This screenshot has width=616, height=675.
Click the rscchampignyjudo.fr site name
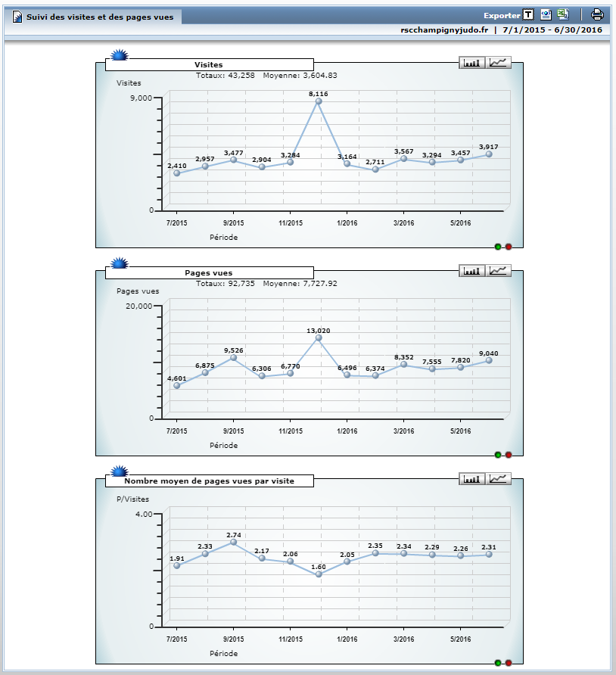[444, 30]
